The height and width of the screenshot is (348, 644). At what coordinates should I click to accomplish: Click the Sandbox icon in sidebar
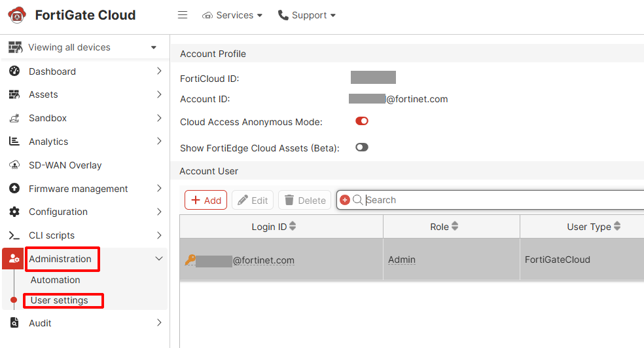coord(14,119)
